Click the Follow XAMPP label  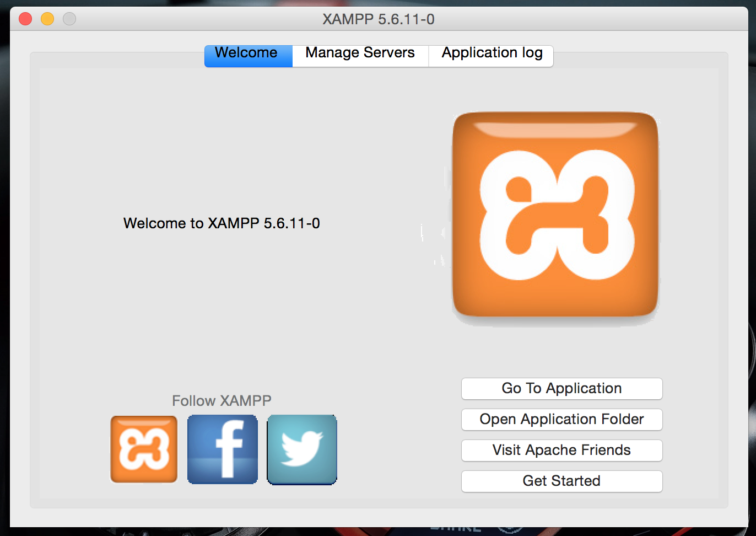click(x=222, y=400)
